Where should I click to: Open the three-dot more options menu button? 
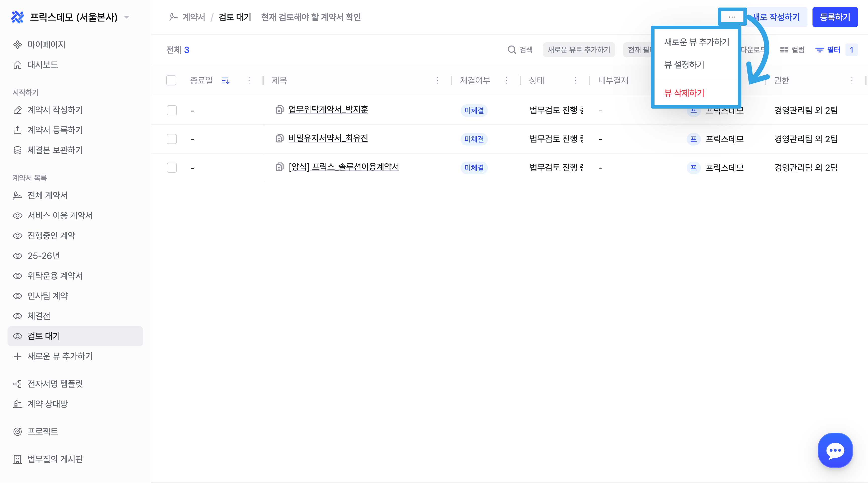732,17
